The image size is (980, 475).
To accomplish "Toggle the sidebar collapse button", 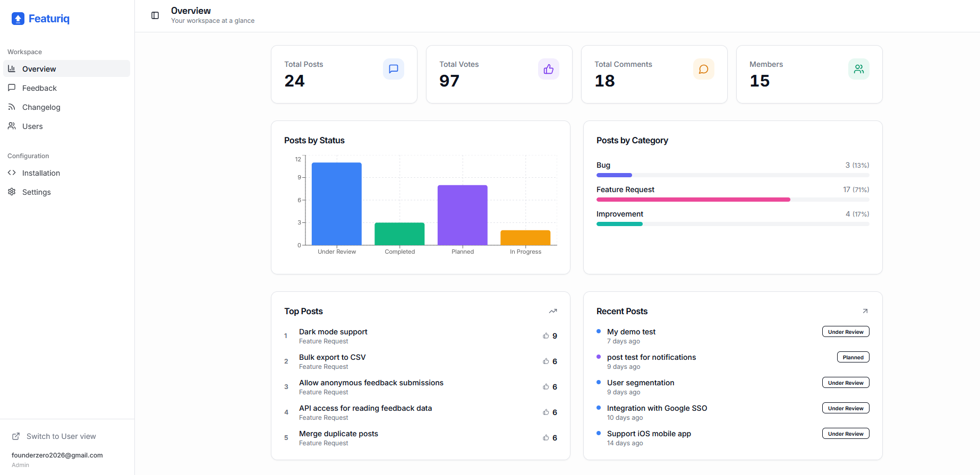I will click(155, 15).
